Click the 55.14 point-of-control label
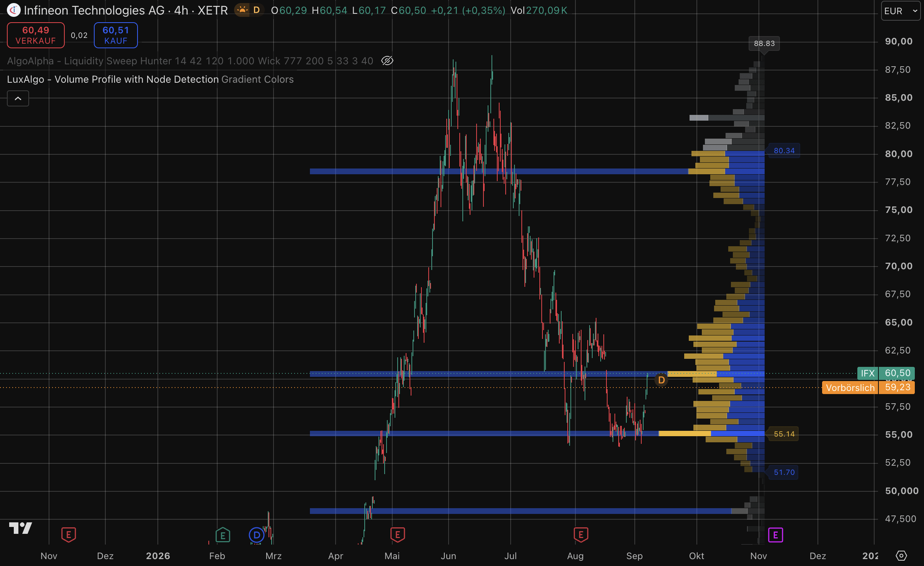The height and width of the screenshot is (566, 924). click(784, 434)
